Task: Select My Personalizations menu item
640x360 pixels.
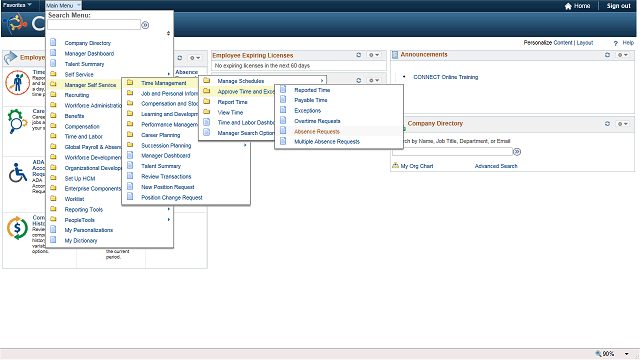Action: click(89, 230)
